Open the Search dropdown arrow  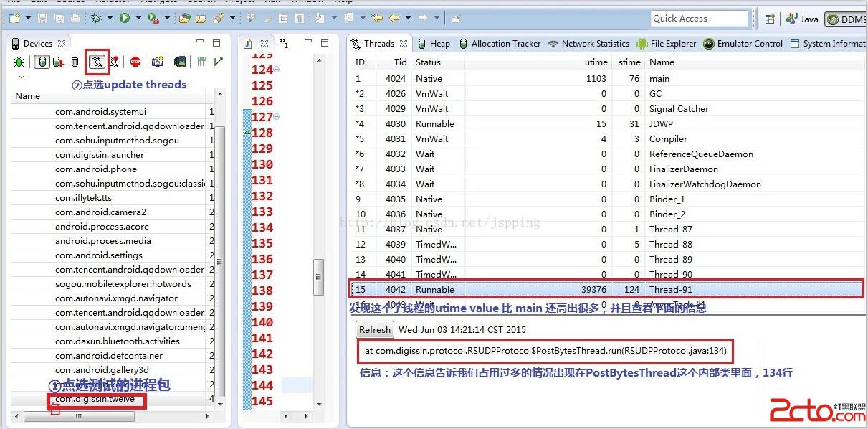232,18
